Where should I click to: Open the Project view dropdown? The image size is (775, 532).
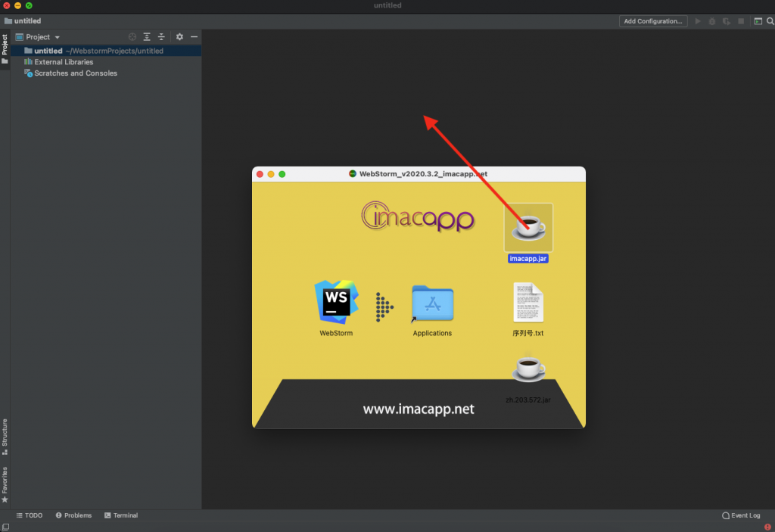pos(38,37)
